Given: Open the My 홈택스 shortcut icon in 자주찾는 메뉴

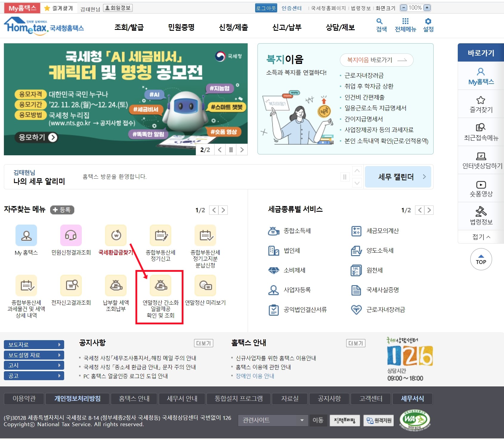Looking at the screenshot, I should 26,235.
